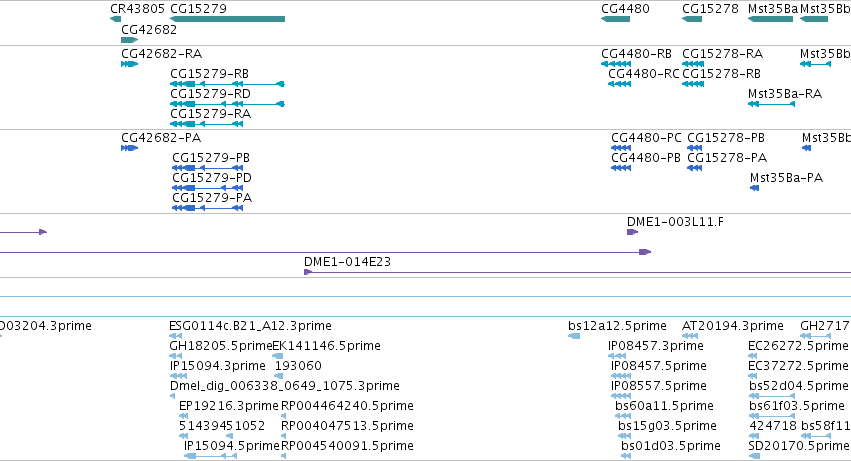Open the Mst35Ba gene label
Screen dimensions: 851x461
tap(773, 9)
